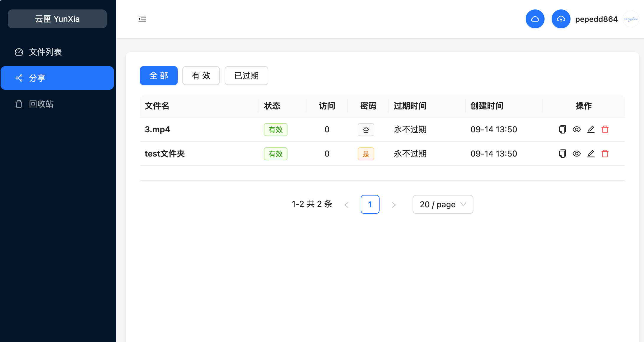Filter shares by 有效
The width and height of the screenshot is (644, 342).
coord(201,76)
